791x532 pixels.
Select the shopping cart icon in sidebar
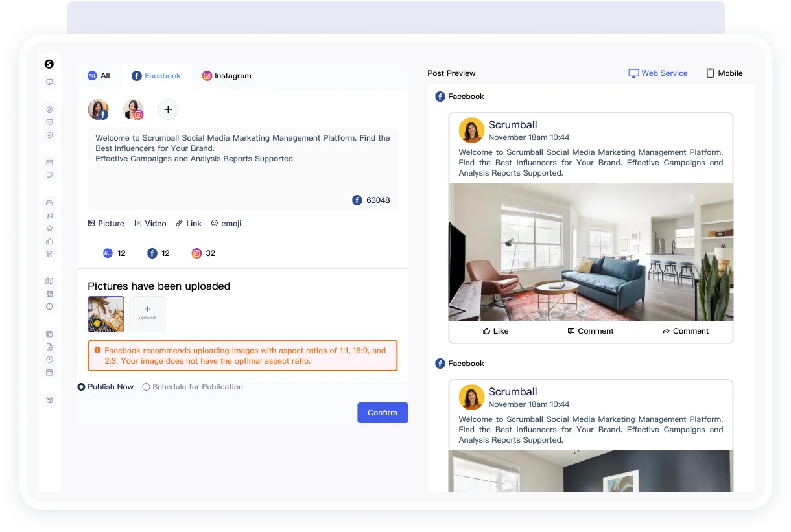coord(49,253)
